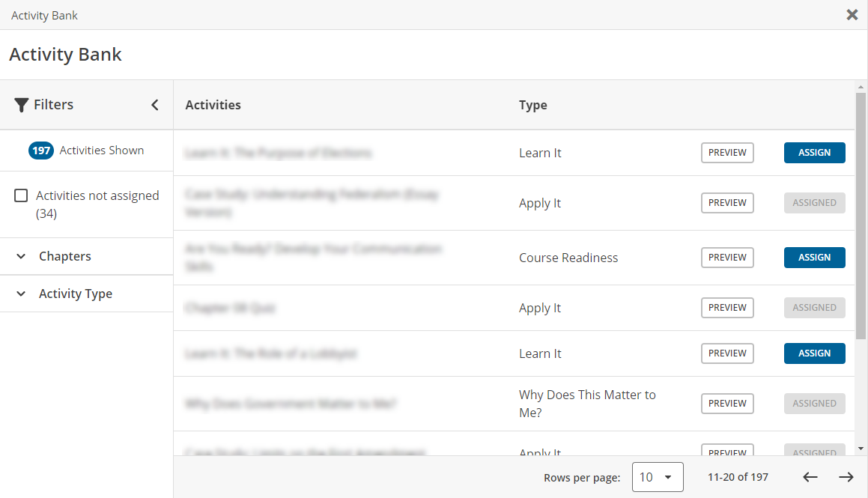Screen dimensions: 868x498
Task: Go to next page with right arrow
Action: 846,477
